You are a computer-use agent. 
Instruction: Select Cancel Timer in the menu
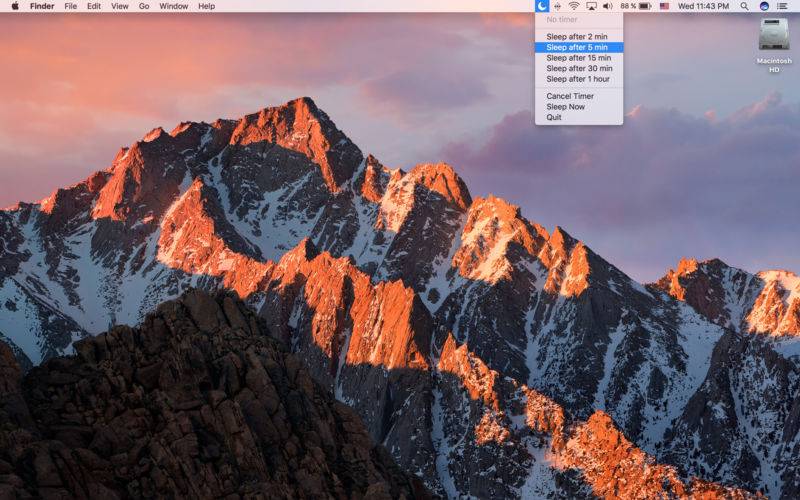[x=579, y=96]
